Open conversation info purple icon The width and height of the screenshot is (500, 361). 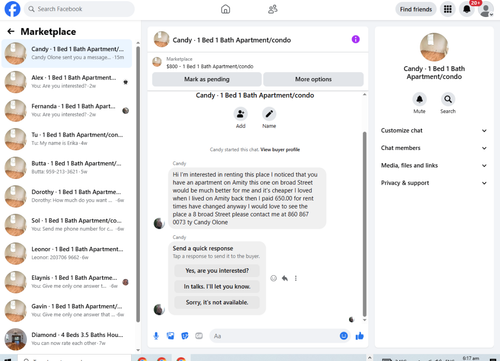pyautogui.click(x=356, y=39)
